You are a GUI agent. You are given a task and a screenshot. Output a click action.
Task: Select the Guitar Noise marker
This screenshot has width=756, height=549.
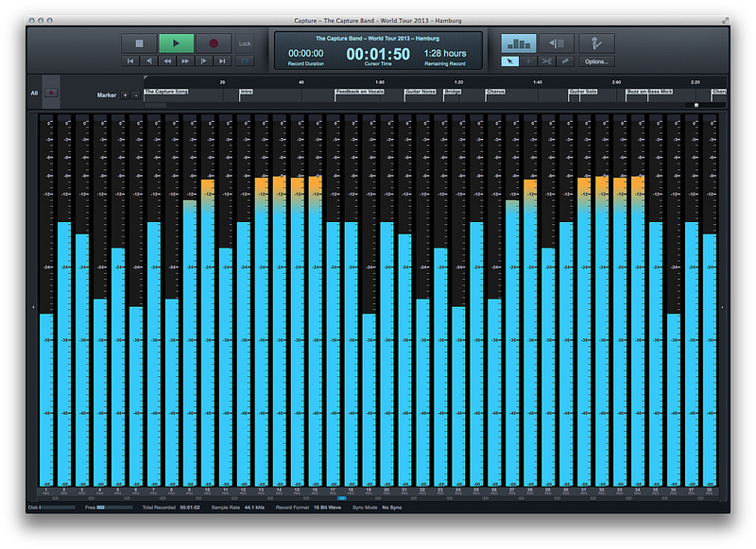pyautogui.click(x=421, y=91)
